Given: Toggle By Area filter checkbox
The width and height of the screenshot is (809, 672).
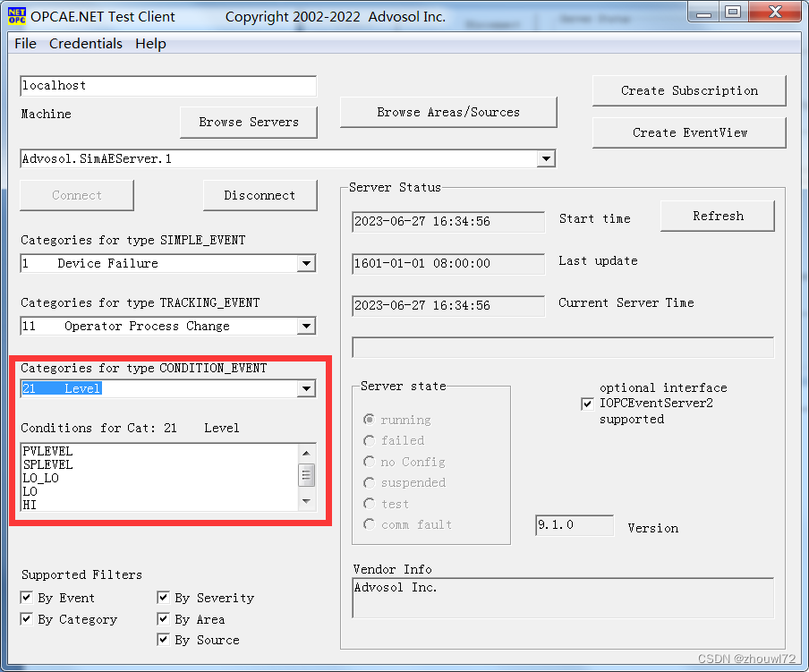Looking at the screenshot, I should 163,619.
